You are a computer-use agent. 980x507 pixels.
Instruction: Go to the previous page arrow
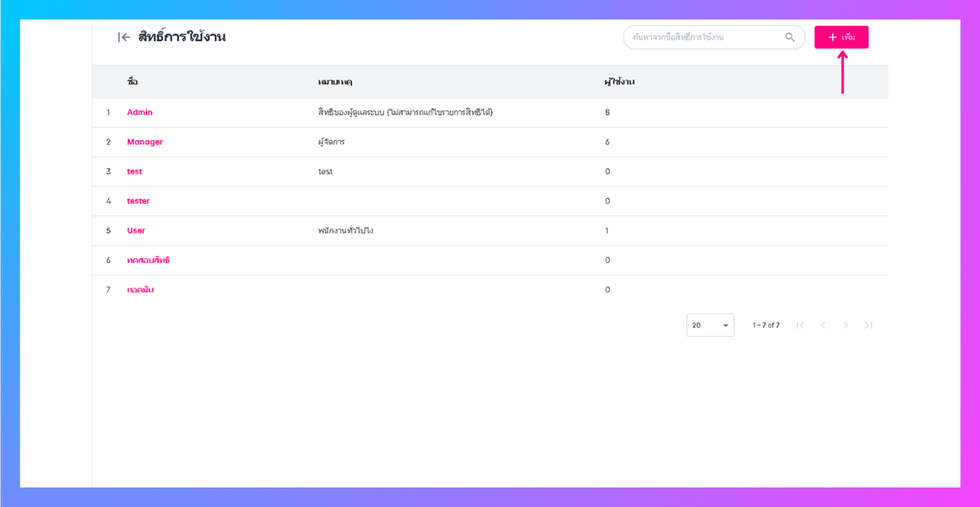(x=823, y=326)
